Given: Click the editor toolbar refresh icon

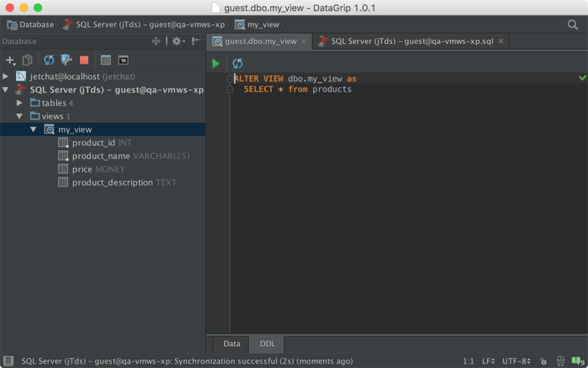Looking at the screenshot, I should [237, 63].
